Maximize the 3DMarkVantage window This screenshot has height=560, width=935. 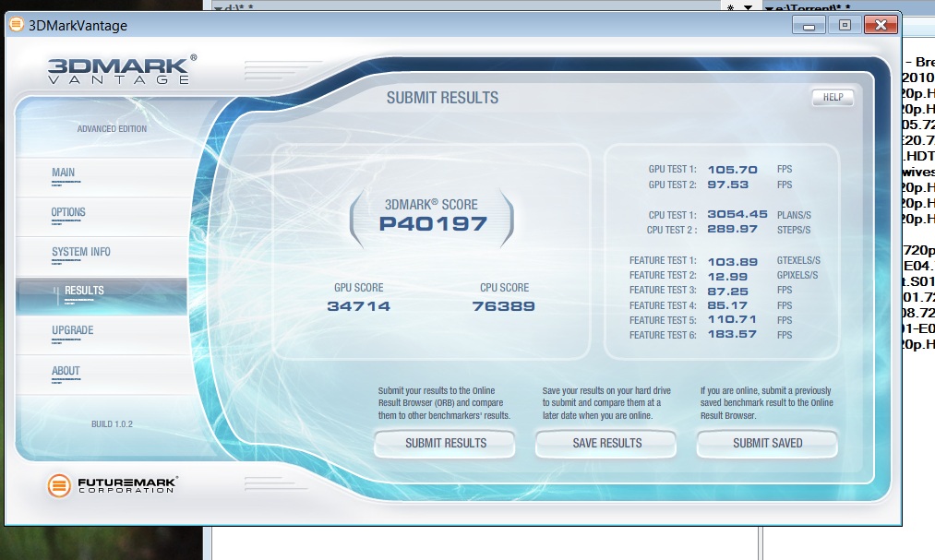(845, 25)
